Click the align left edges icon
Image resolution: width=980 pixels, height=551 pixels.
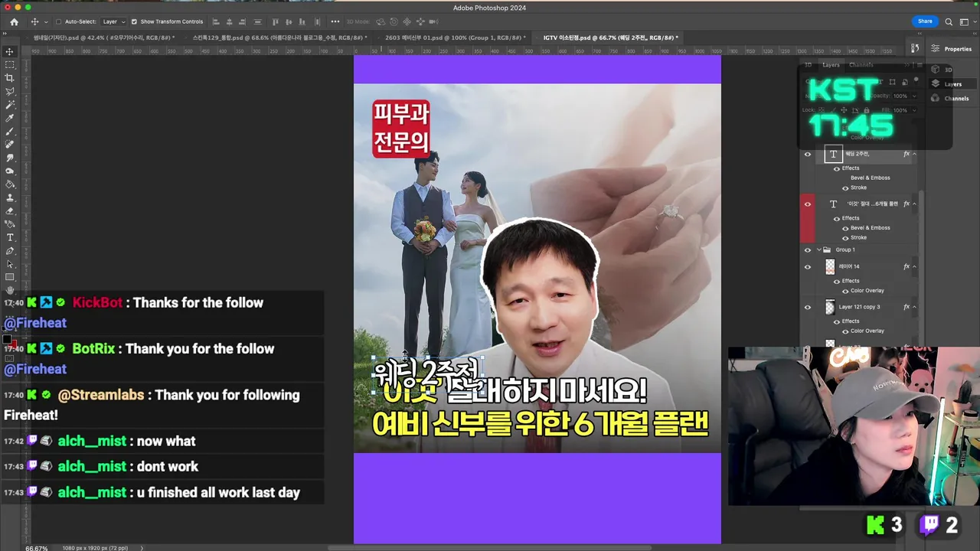(216, 21)
